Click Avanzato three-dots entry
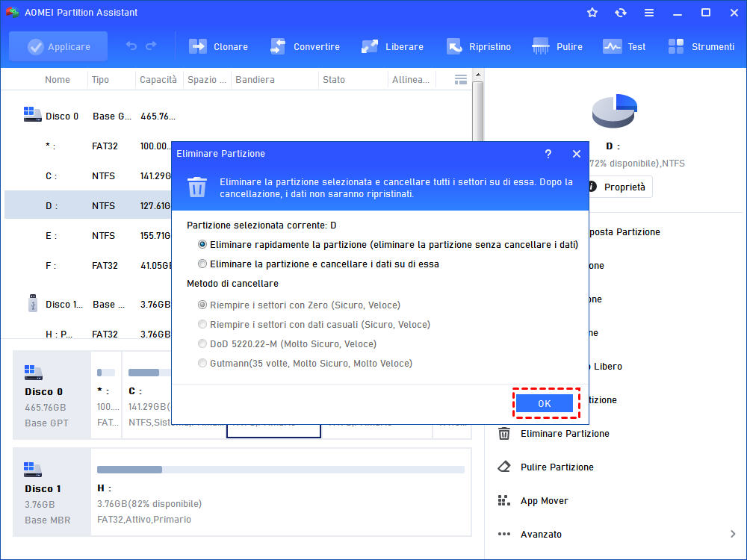Viewport: 747px width, 560px height. coord(530,535)
